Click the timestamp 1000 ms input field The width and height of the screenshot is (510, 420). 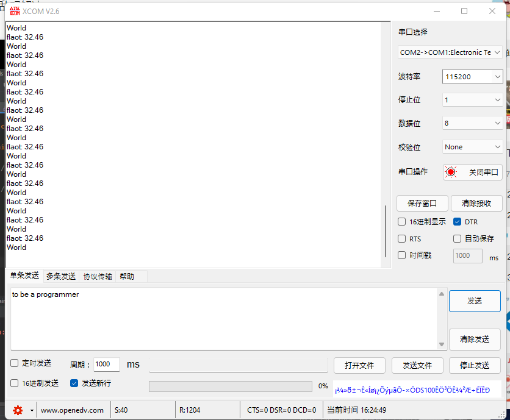pos(468,256)
